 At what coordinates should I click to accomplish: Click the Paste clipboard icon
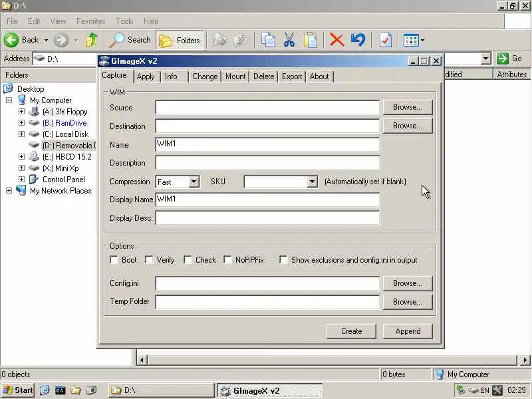tap(311, 40)
